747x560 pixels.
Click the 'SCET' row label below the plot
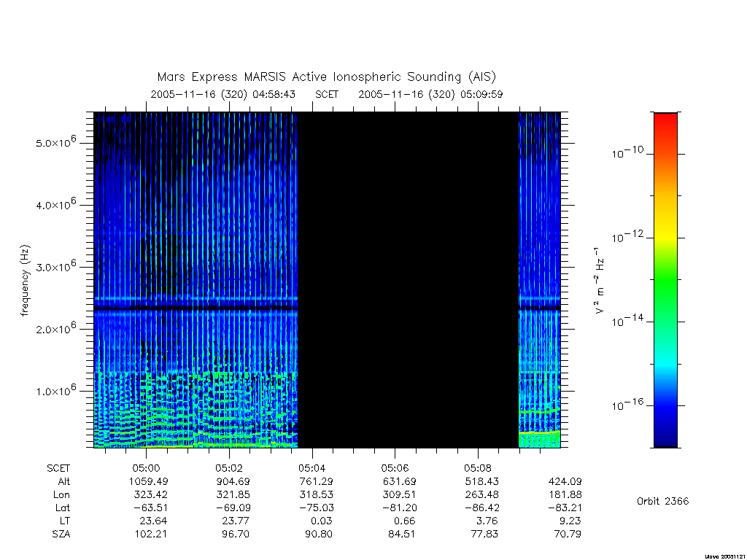[x=58, y=468]
